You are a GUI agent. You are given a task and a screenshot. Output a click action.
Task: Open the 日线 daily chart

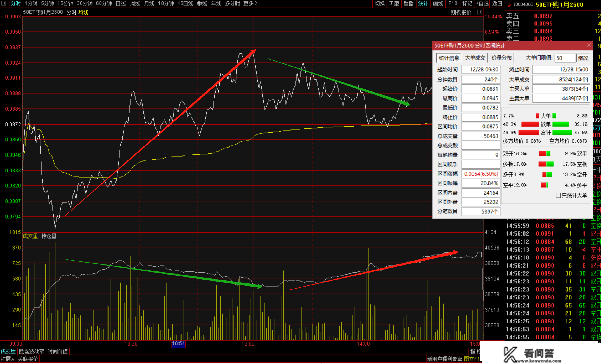tap(121, 3)
